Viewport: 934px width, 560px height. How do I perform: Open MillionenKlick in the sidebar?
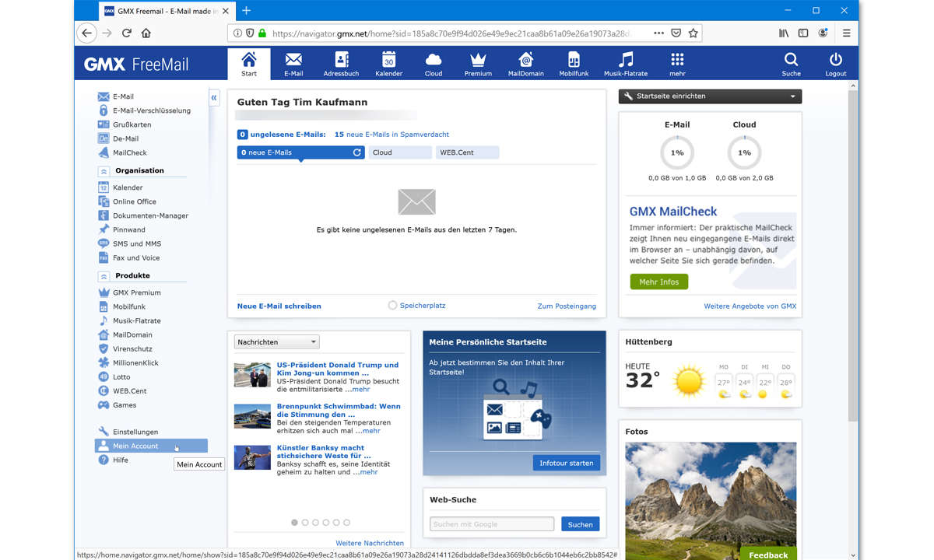pos(135,362)
